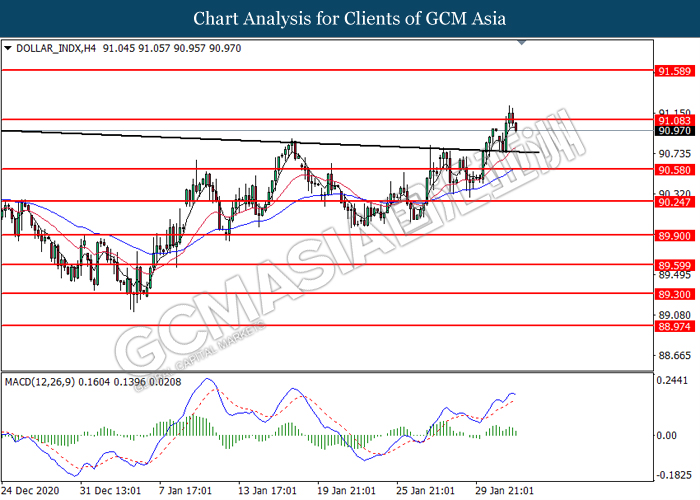Click the 7 Jan 17:01 date label

tap(185, 490)
